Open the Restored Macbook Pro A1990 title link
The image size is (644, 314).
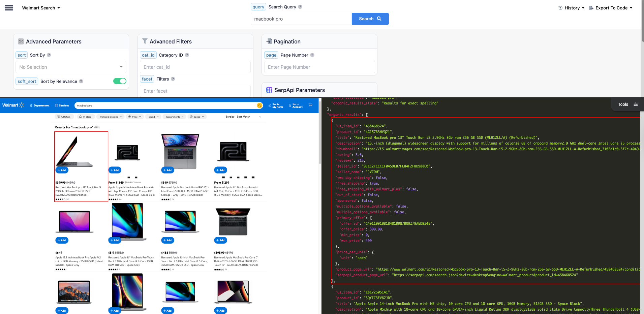click(x=185, y=191)
